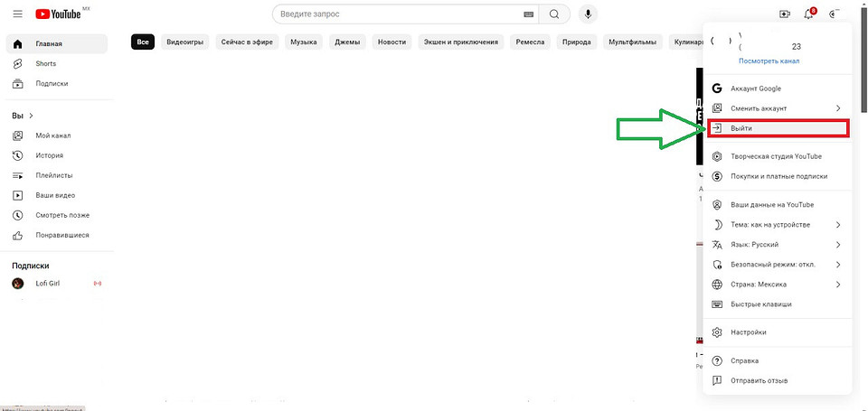868x411 pixels.
Task: Open Безопасный режим: откл. setting
Action: (778, 265)
